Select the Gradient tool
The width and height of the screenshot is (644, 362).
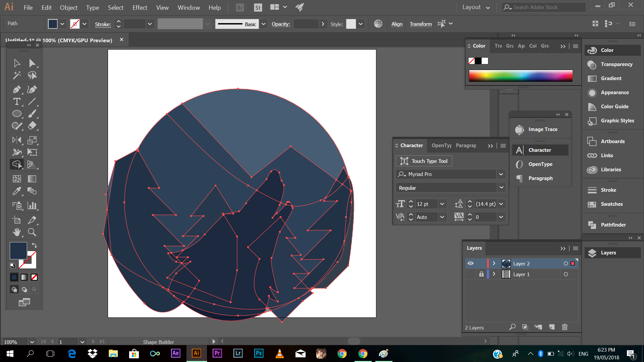pyautogui.click(x=32, y=179)
